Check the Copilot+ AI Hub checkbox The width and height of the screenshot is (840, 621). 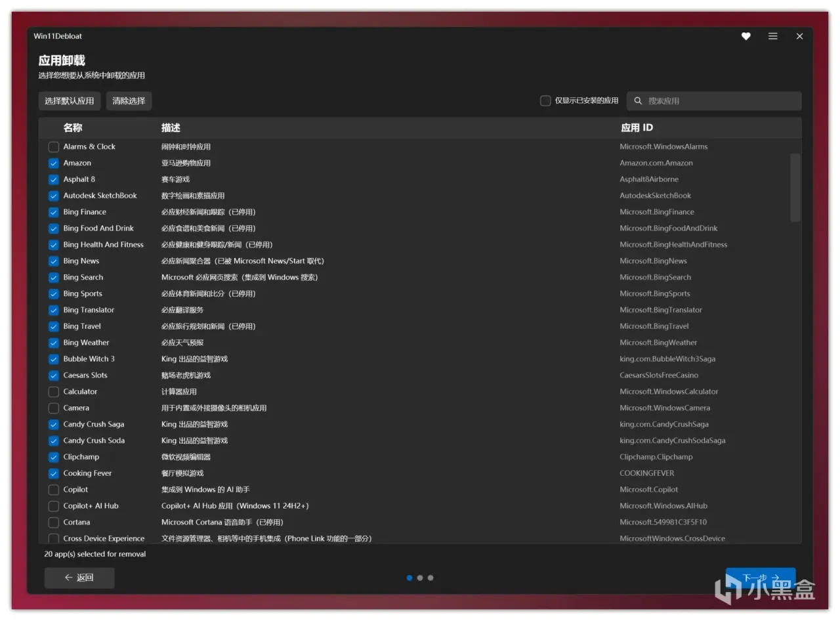(x=54, y=506)
